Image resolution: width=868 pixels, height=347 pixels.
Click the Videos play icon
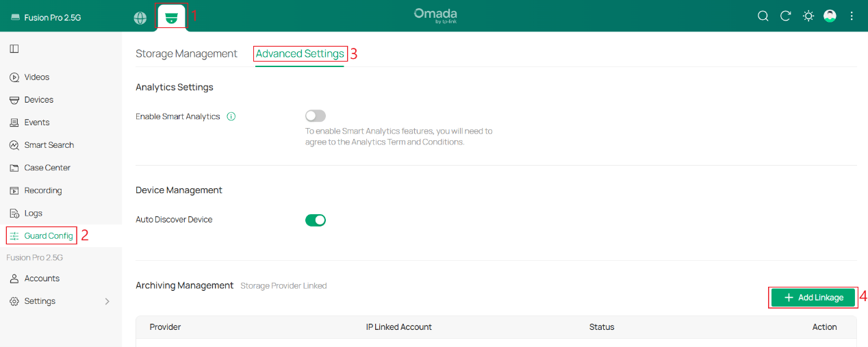click(14, 77)
